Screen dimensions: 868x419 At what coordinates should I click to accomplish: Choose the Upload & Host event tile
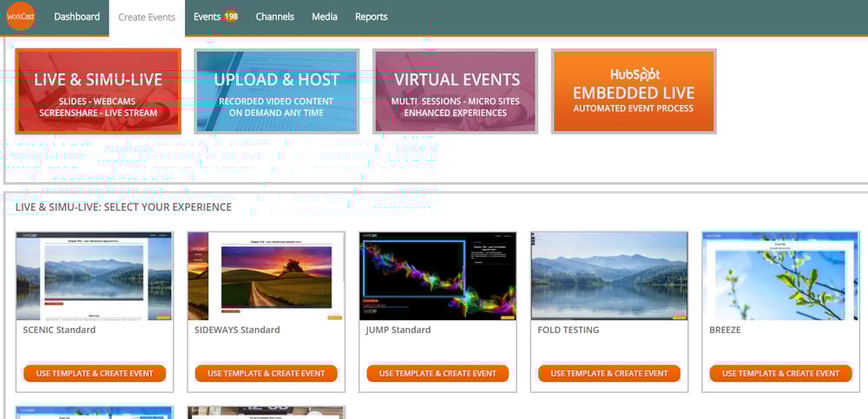(276, 91)
